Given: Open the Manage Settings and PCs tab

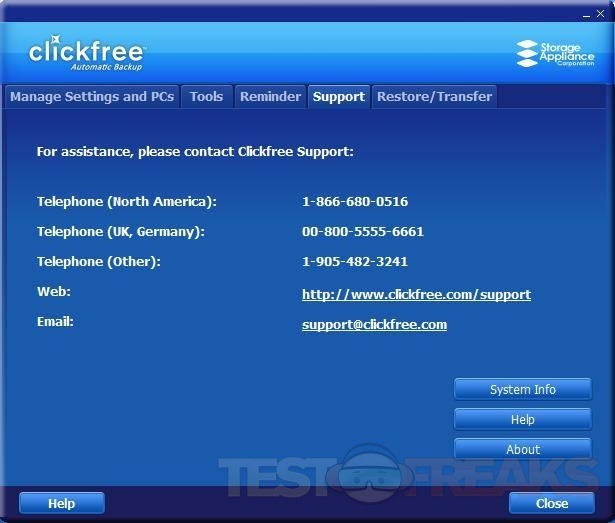Looking at the screenshot, I should [x=92, y=97].
